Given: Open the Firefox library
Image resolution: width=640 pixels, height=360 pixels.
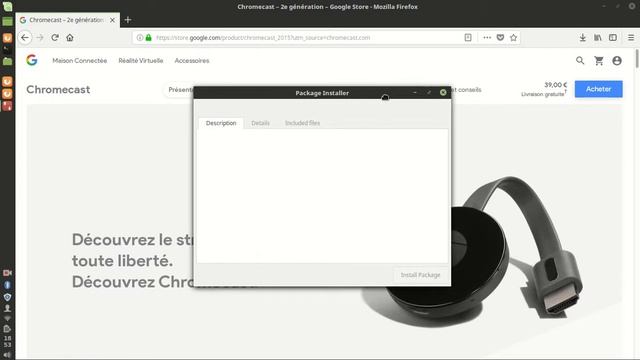Looking at the screenshot, I should [x=598, y=38].
